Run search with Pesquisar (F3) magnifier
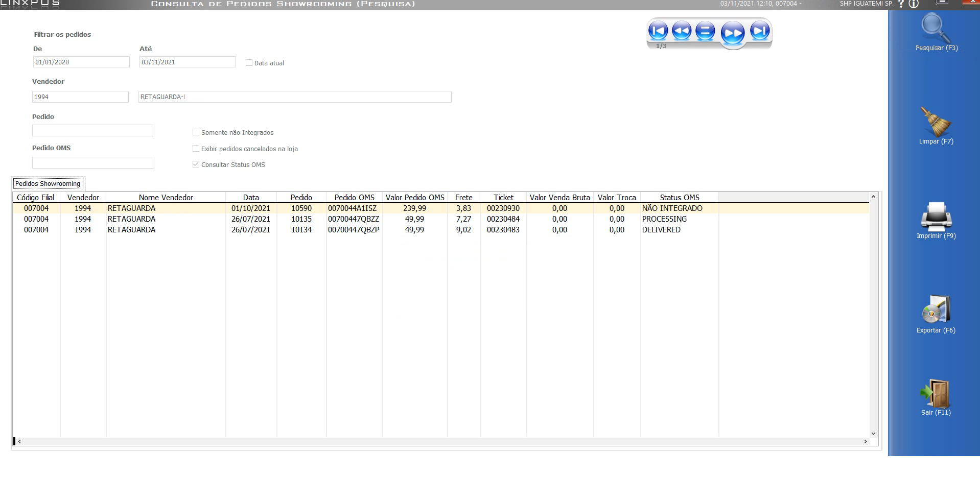The width and height of the screenshot is (980, 477). [x=936, y=33]
